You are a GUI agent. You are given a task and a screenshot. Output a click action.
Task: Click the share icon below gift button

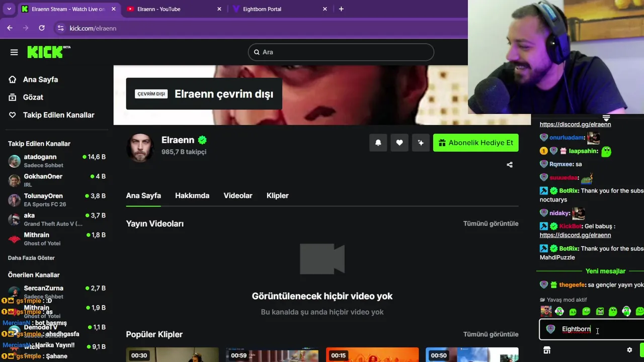510,164
